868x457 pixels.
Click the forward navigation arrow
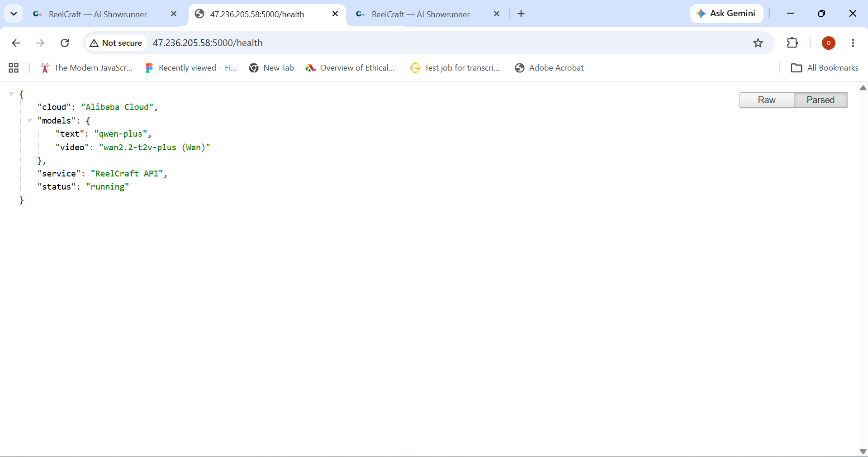40,43
